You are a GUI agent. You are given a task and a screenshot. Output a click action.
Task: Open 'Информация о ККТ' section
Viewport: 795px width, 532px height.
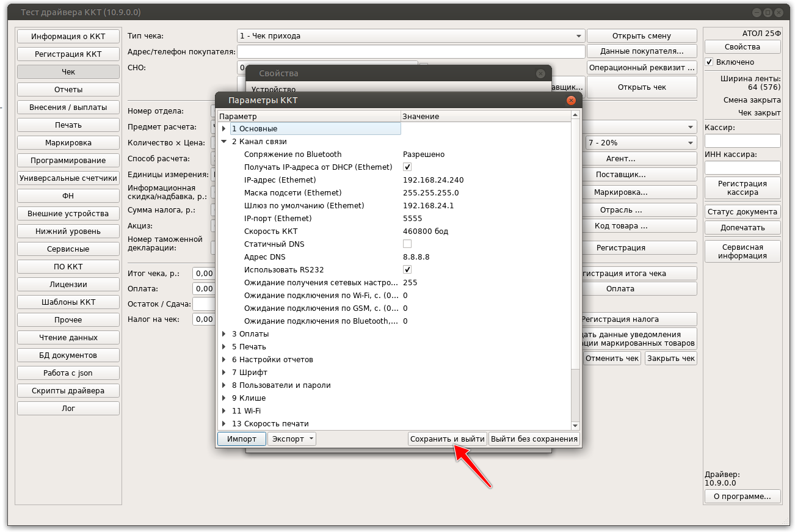tap(68, 36)
